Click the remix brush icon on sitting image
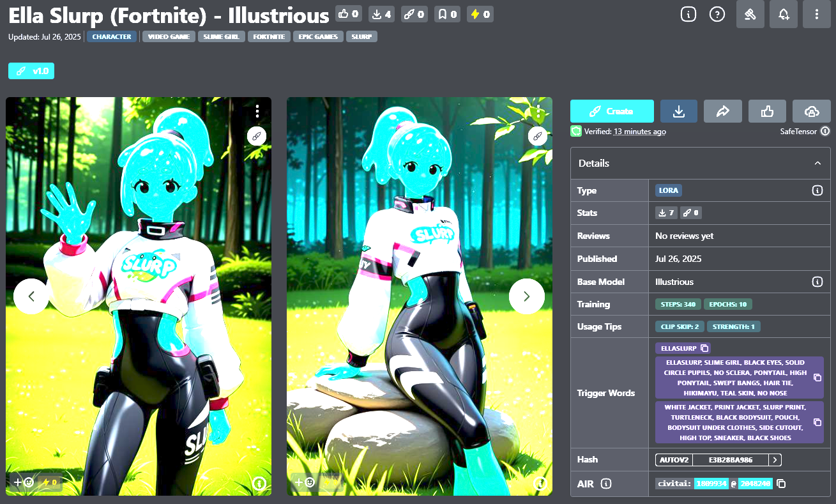This screenshot has height=504, width=836. 538,136
